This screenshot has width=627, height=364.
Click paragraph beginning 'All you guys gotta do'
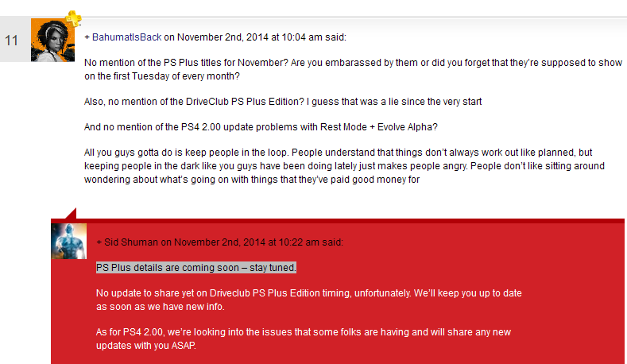click(344, 166)
